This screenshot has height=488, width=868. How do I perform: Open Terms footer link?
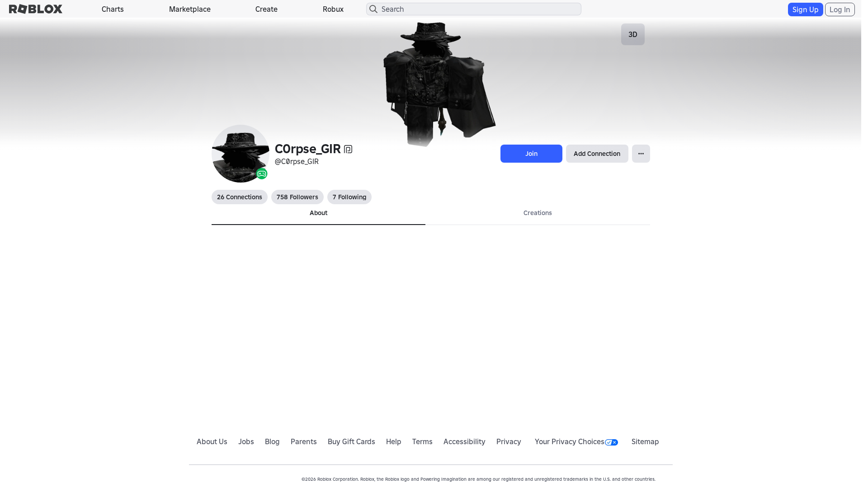coord(422,442)
